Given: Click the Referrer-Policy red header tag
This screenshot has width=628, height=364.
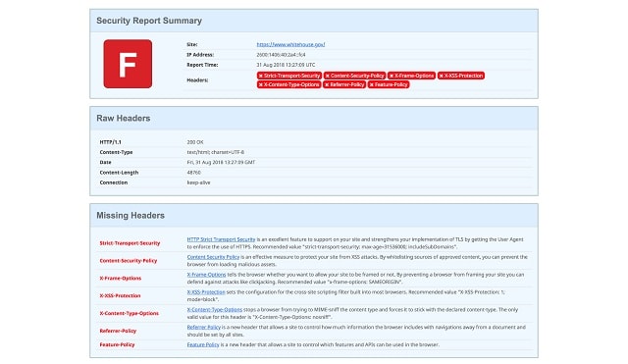Looking at the screenshot, I should point(344,84).
